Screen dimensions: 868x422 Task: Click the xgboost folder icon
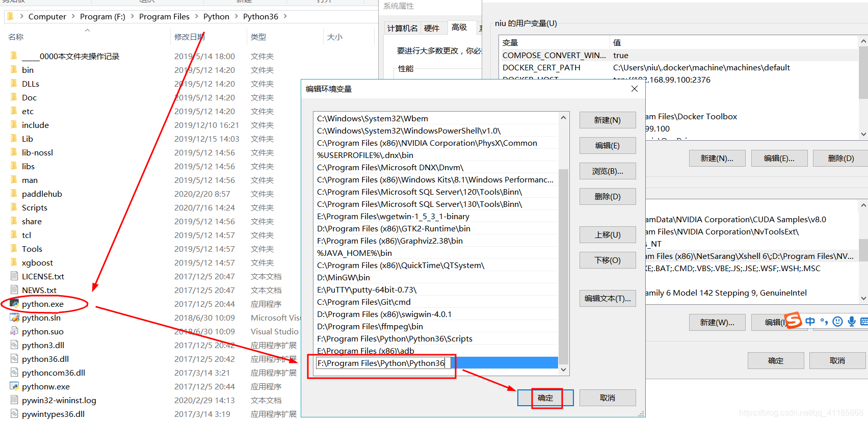[x=14, y=262]
